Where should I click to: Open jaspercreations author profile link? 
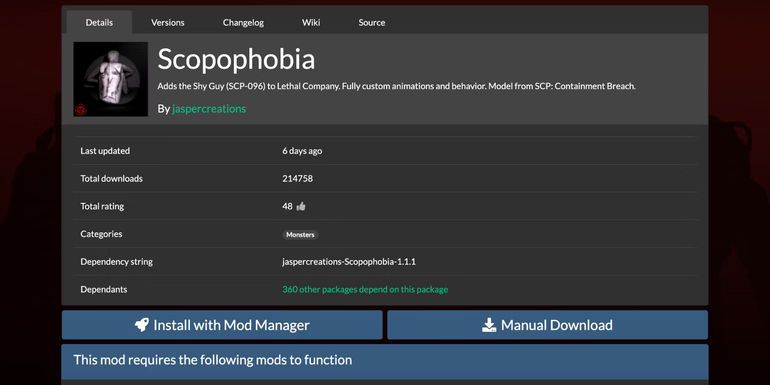coord(209,109)
